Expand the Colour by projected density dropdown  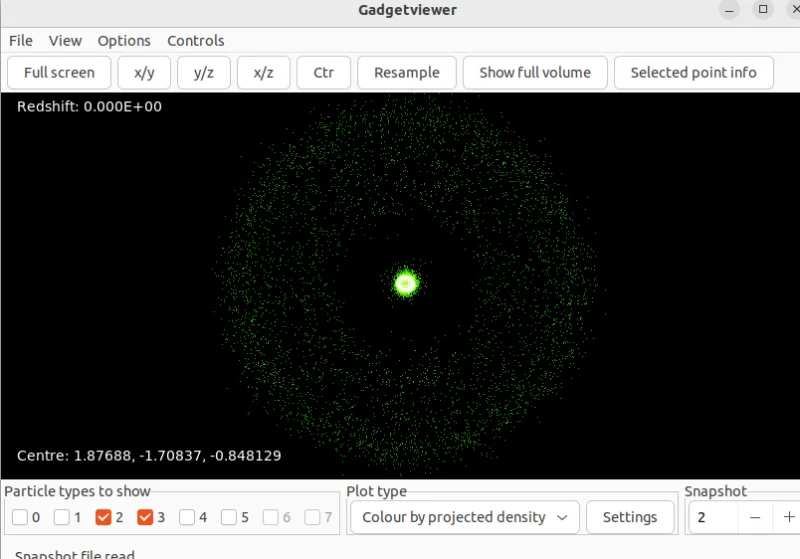click(465, 517)
